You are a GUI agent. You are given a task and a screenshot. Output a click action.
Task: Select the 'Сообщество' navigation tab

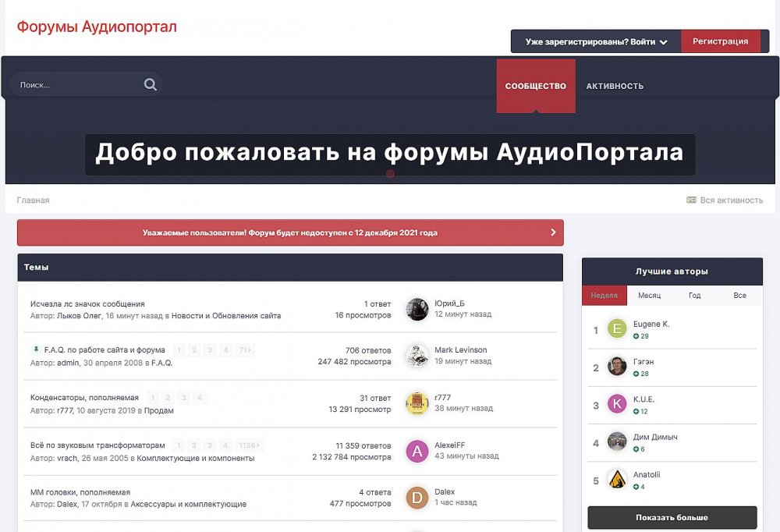coord(535,86)
